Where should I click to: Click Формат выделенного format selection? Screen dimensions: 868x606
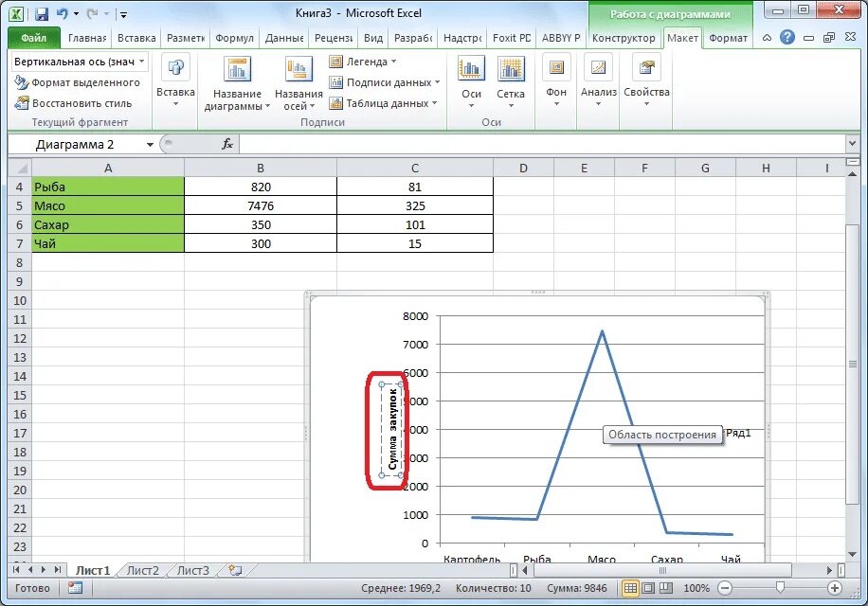pos(77,82)
